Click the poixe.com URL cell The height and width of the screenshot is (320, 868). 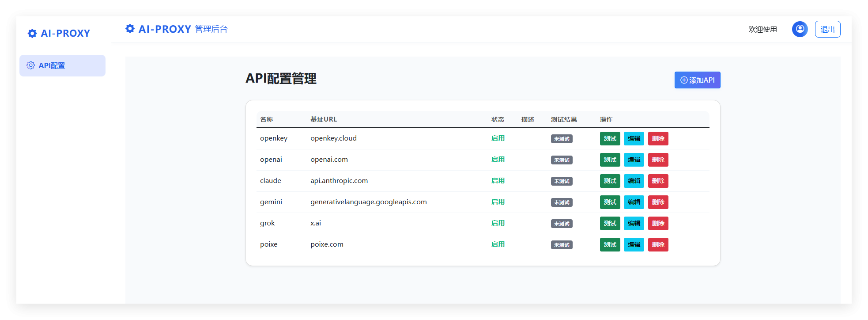pyautogui.click(x=327, y=244)
